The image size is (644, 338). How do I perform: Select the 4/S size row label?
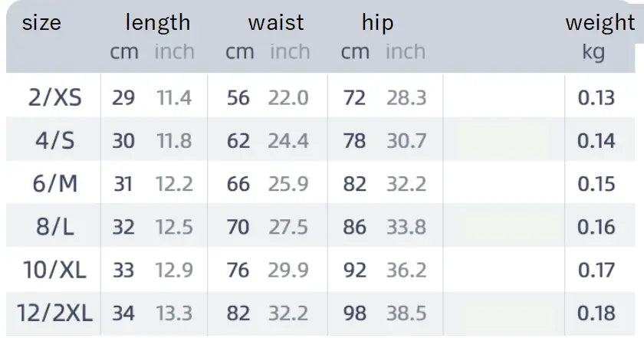[x=54, y=141]
